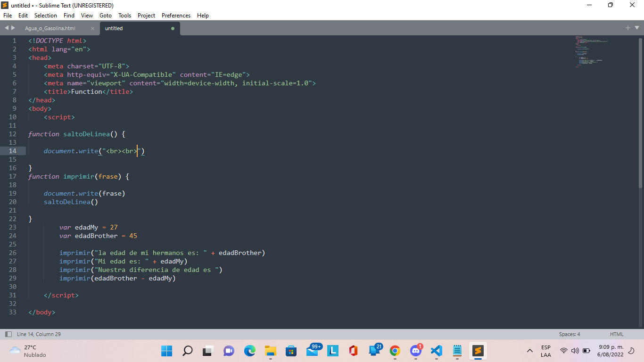This screenshot has height=362, width=644.
Task: Open the Selection menu
Action: tap(46, 16)
